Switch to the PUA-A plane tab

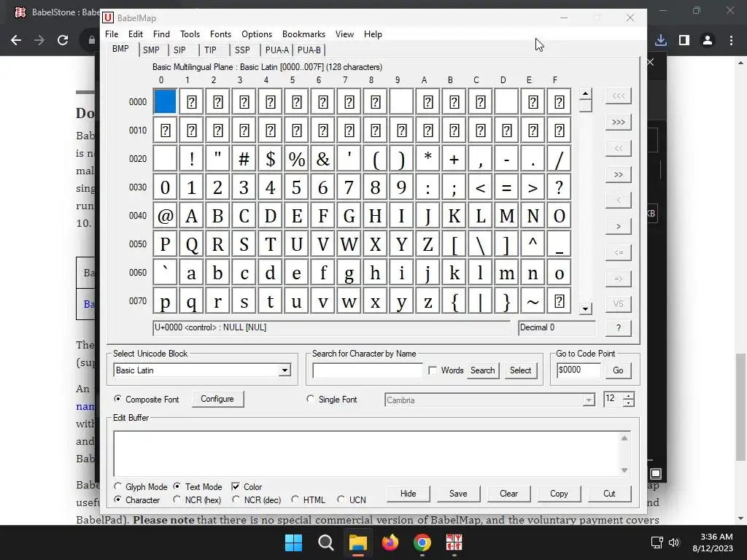coord(276,50)
